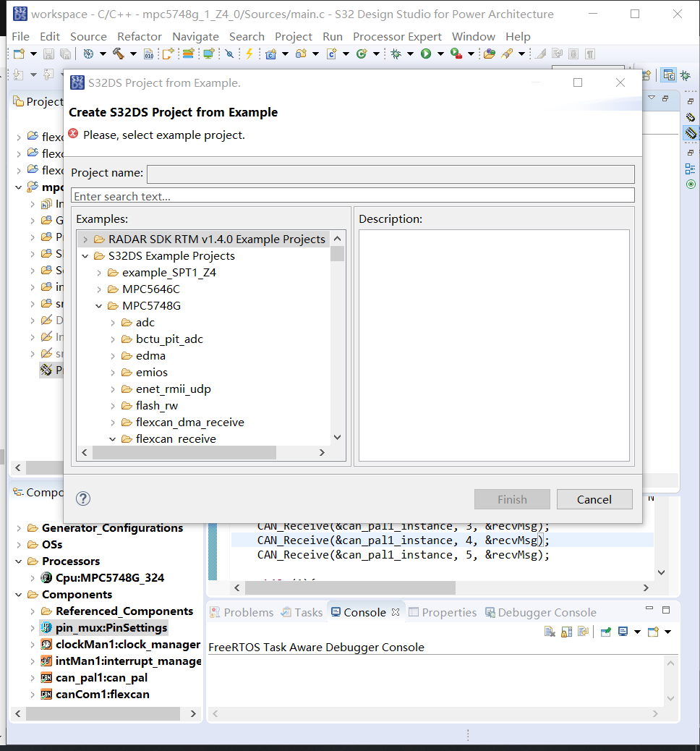
Task: Select the flexcan_dma_receive example folder
Action: coord(189,422)
